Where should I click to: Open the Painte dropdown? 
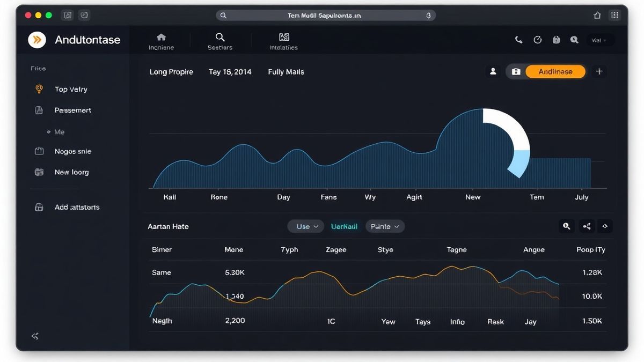[385, 227]
